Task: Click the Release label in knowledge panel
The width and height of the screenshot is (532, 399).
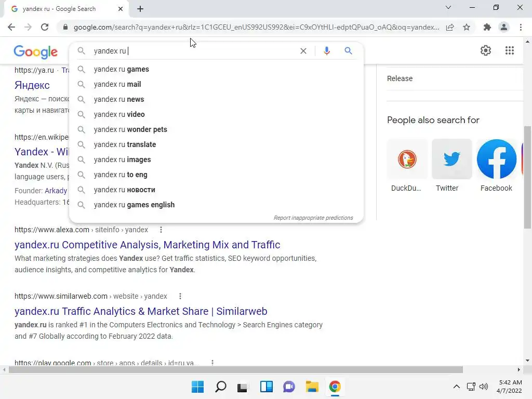Action: (x=400, y=78)
